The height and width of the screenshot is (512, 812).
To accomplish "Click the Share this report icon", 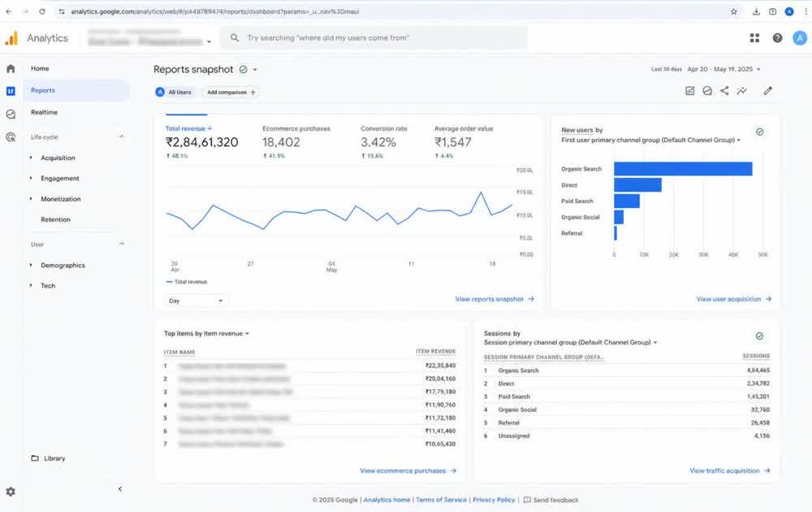I will [724, 91].
